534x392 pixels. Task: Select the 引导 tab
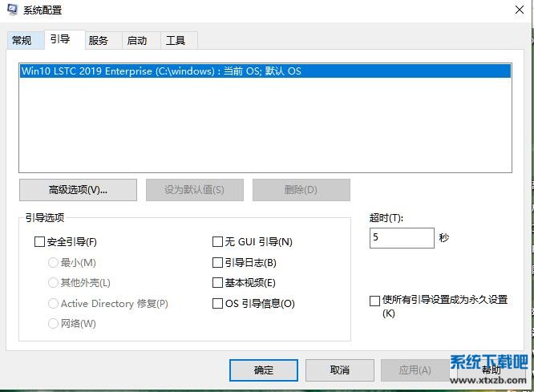(x=59, y=40)
